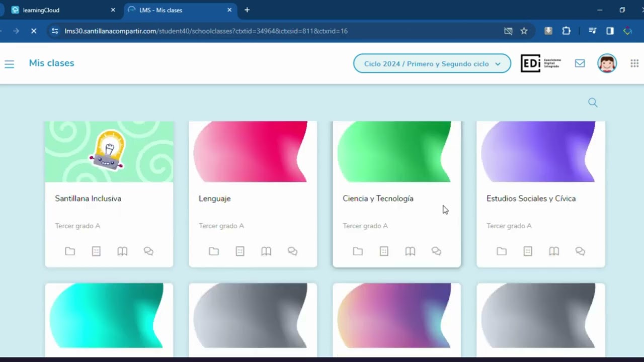Open the Estudios Sociales y Cívica class title

point(531,199)
